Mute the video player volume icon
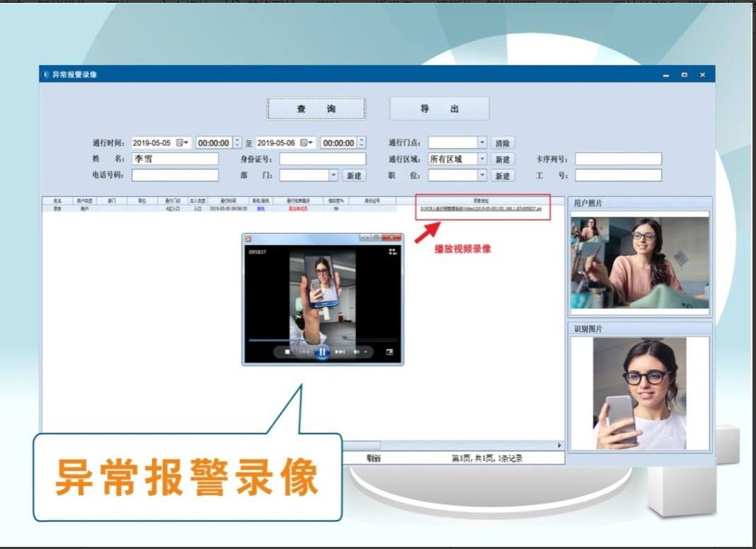 (357, 352)
